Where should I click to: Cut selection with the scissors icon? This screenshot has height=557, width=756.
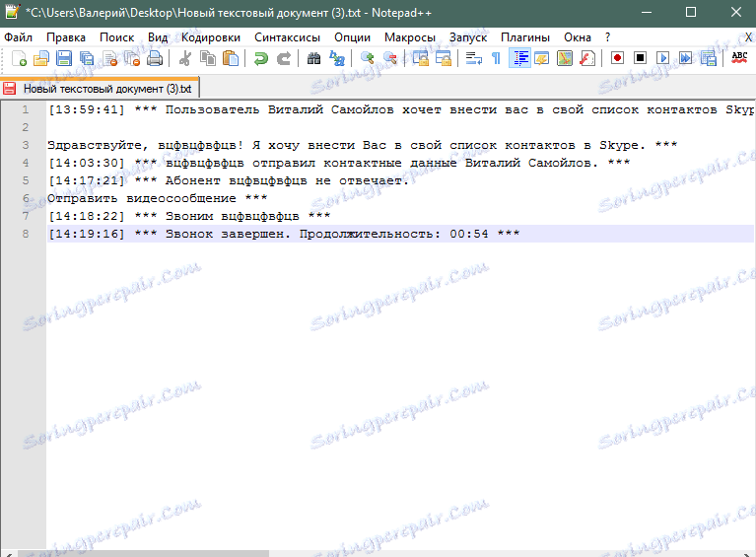[x=185, y=59]
